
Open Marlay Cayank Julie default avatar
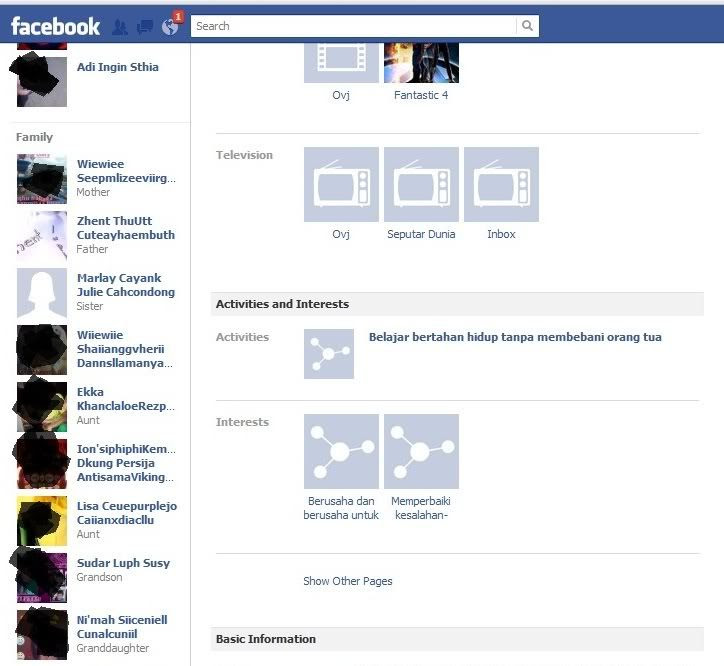(x=42, y=293)
